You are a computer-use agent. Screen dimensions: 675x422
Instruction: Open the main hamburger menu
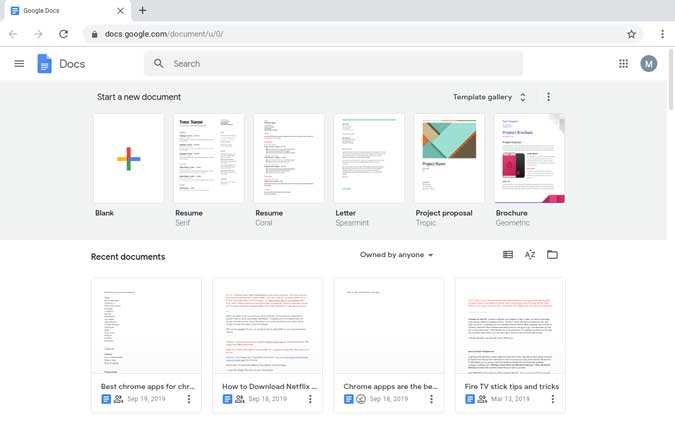click(19, 64)
